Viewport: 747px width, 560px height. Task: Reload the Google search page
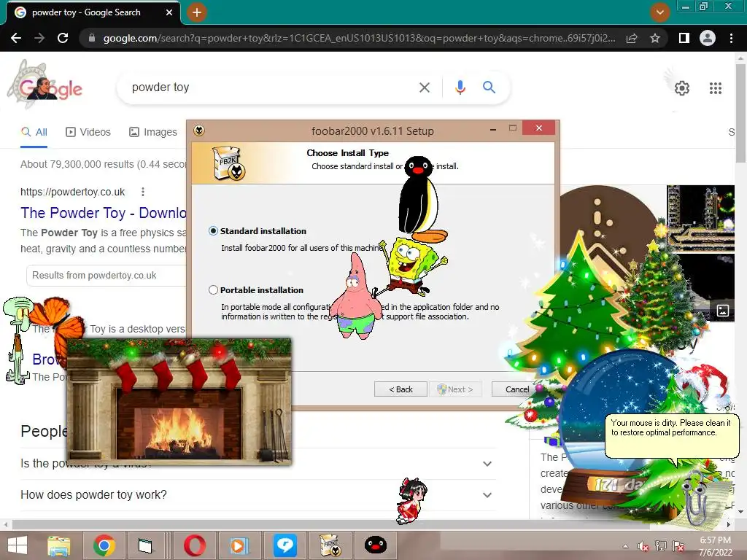point(63,38)
